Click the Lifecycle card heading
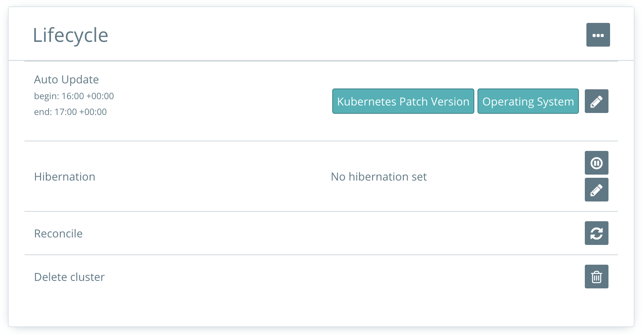The width and height of the screenshot is (644, 335). point(70,36)
